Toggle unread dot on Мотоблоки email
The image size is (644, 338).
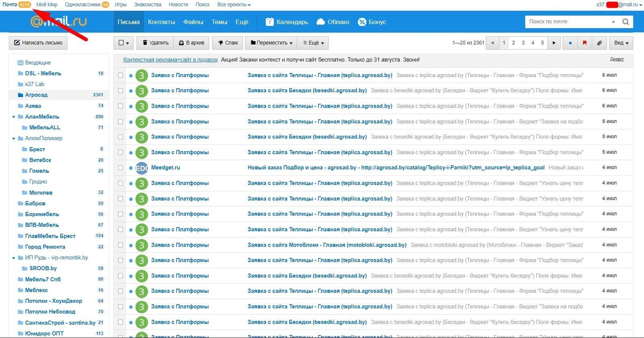tap(131, 245)
